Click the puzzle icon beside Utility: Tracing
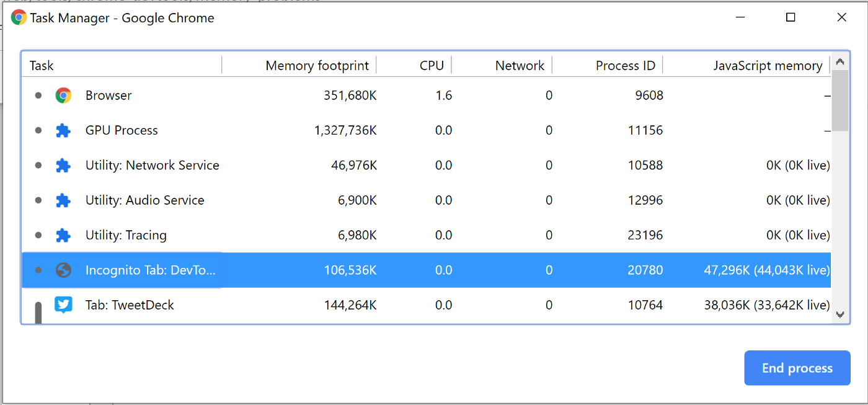The image size is (868, 405). (63, 235)
